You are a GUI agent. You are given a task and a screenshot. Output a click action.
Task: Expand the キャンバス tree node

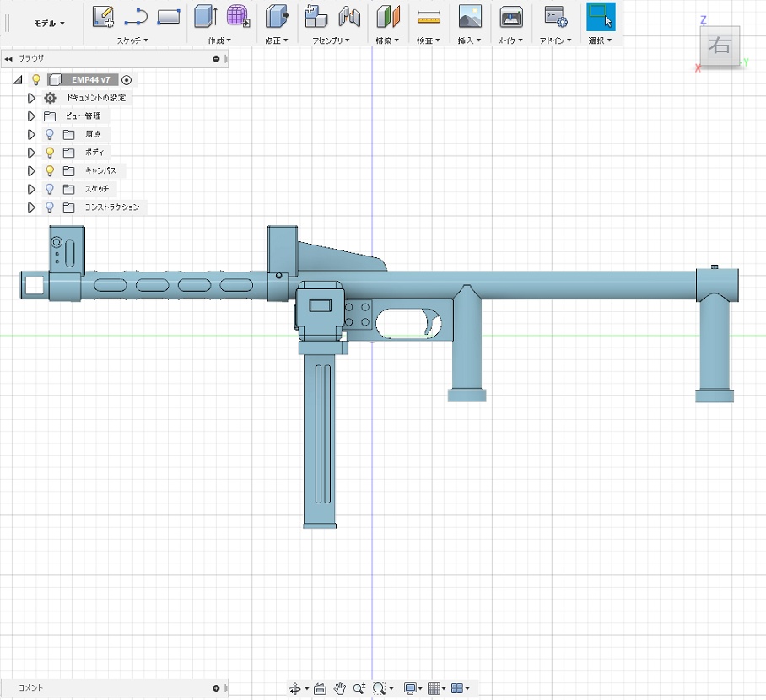coord(32,171)
